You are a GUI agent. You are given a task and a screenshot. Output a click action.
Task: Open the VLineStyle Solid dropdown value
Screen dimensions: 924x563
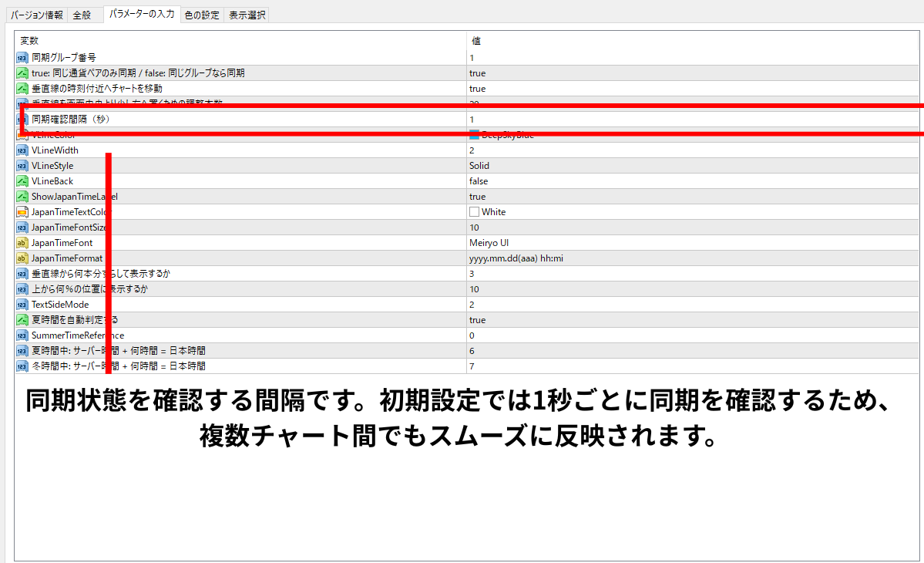coord(479,166)
